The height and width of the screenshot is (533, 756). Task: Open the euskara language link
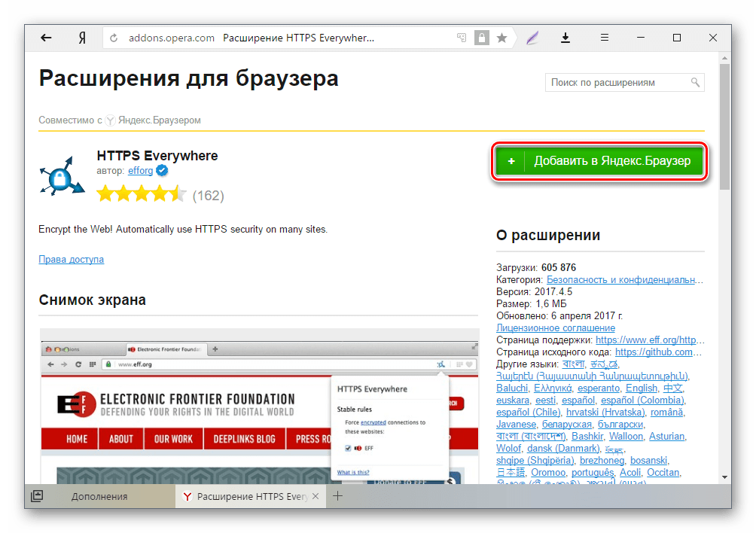[513, 400]
